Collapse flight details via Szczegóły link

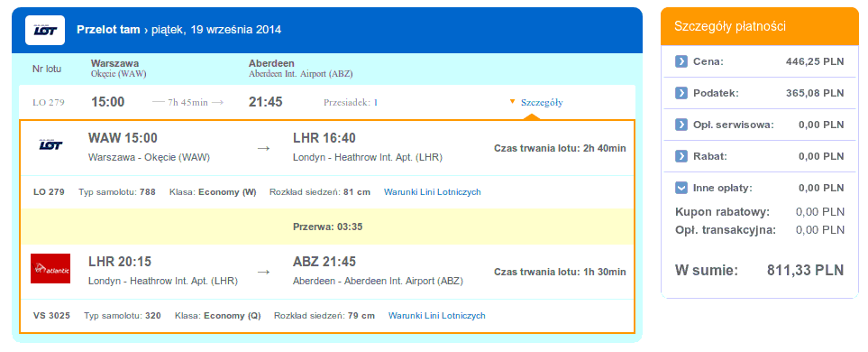(542, 103)
